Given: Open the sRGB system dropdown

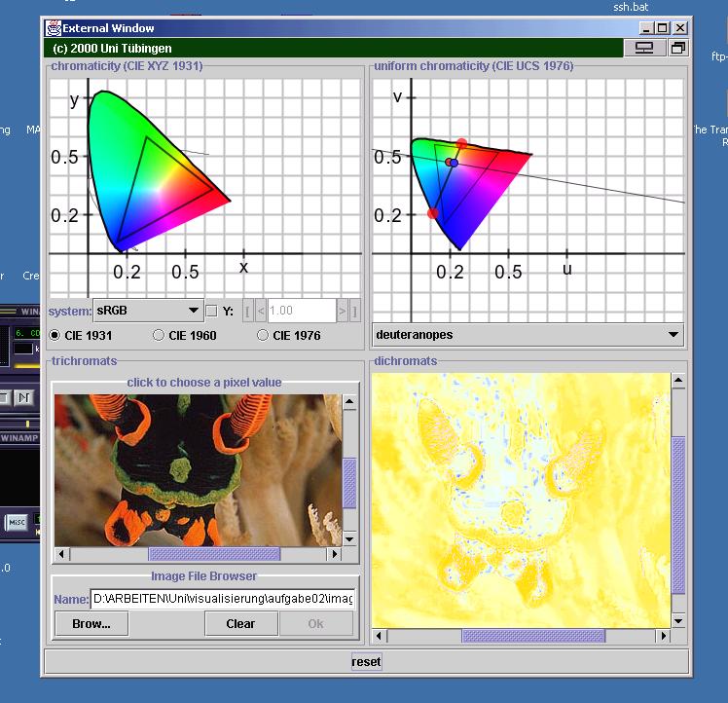Looking at the screenshot, I should pyautogui.click(x=148, y=311).
